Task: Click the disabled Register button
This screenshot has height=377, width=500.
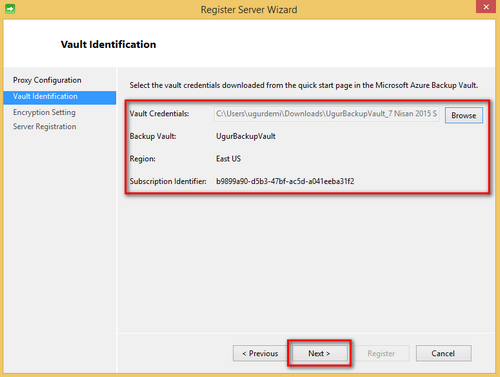Action: 381,353
